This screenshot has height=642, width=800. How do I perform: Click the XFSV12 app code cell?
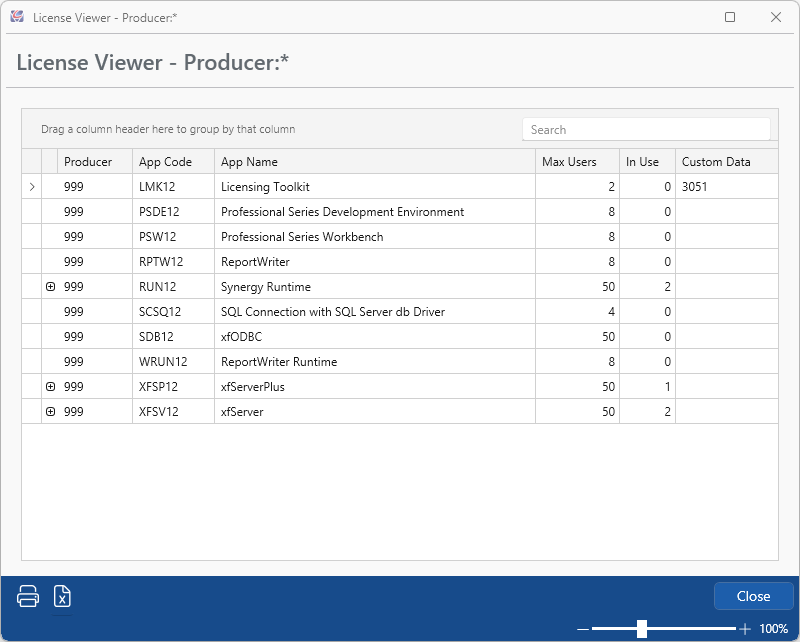coord(173,412)
